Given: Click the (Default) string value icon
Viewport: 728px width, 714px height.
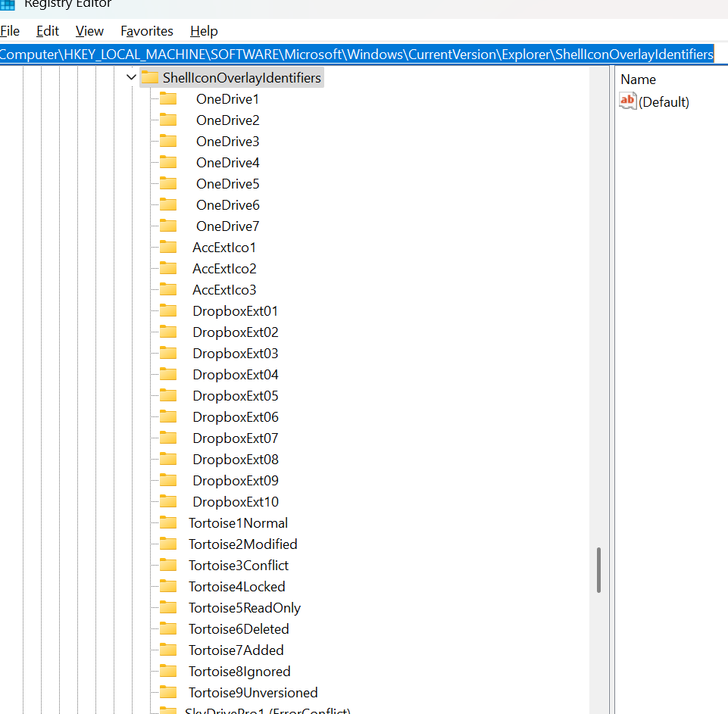Looking at the screenshot, I should click(628, 101).
